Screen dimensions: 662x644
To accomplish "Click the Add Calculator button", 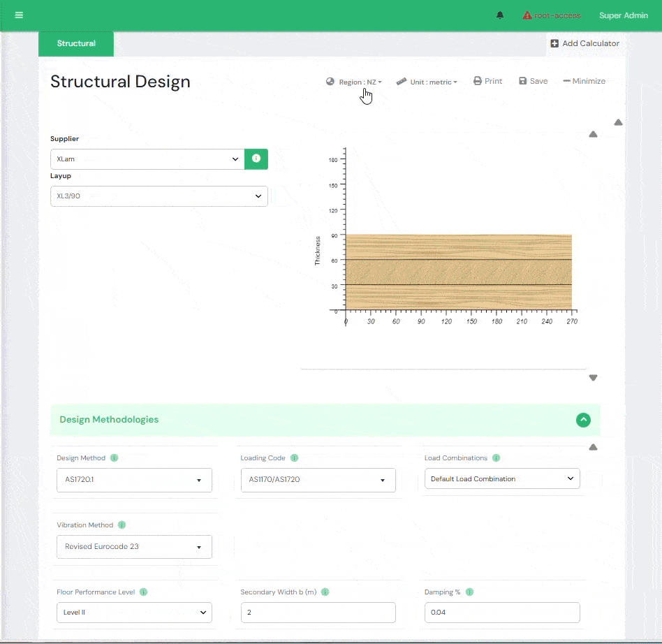I will [x=584, y=43].
